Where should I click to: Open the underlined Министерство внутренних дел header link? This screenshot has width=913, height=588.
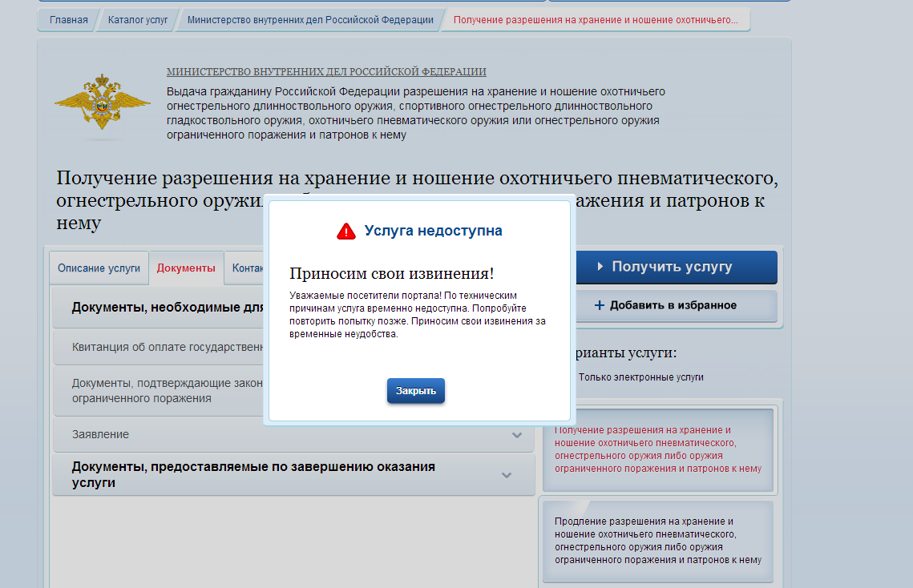pyautogui.click(x=326, y=72)
